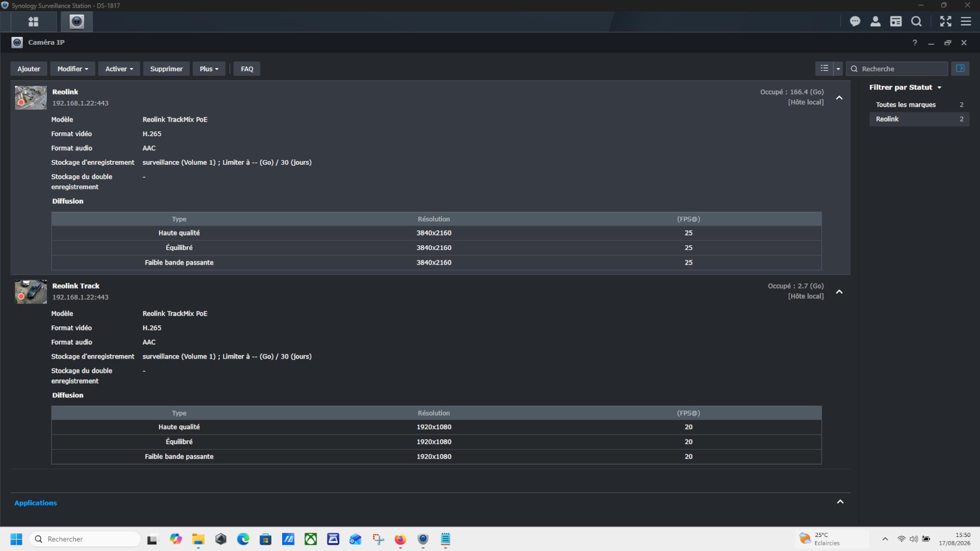
Task: Select Toutes les marques filter
Action: click(919, 104)
